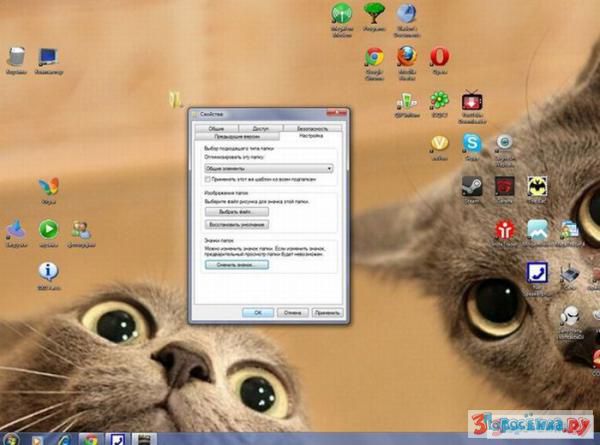Go to the Предыдущие версии tab
The width and height of the screenshot is (600, 445).
tap(235, 137)
